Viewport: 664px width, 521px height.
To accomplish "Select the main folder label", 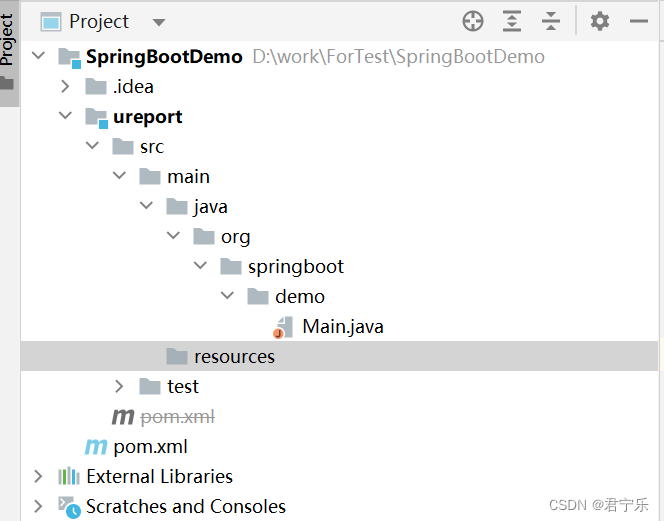I will 188,177.
